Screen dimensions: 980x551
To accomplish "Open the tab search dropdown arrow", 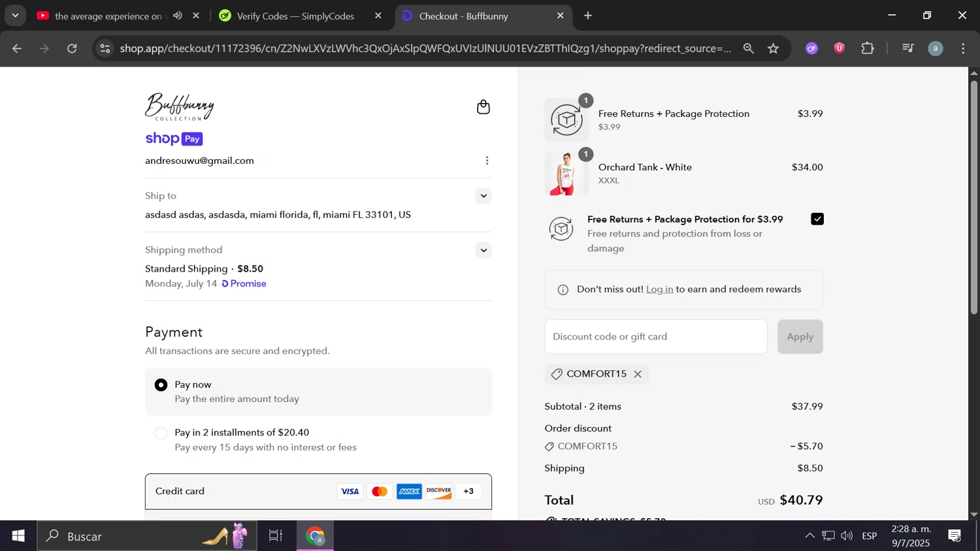I will (x=15, y=16).
